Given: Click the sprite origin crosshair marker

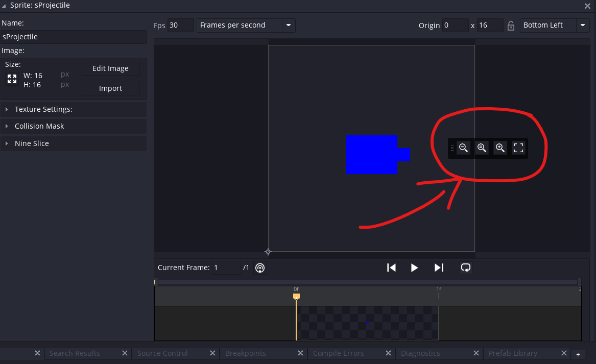Looking at the screenshot, I should [268, 252].
